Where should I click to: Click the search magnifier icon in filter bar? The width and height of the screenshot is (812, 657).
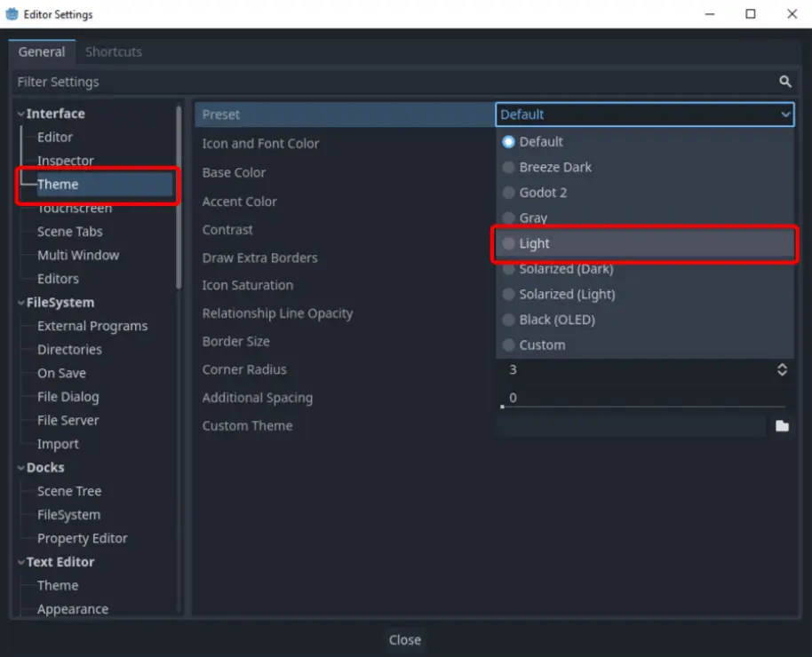[784, 82]
